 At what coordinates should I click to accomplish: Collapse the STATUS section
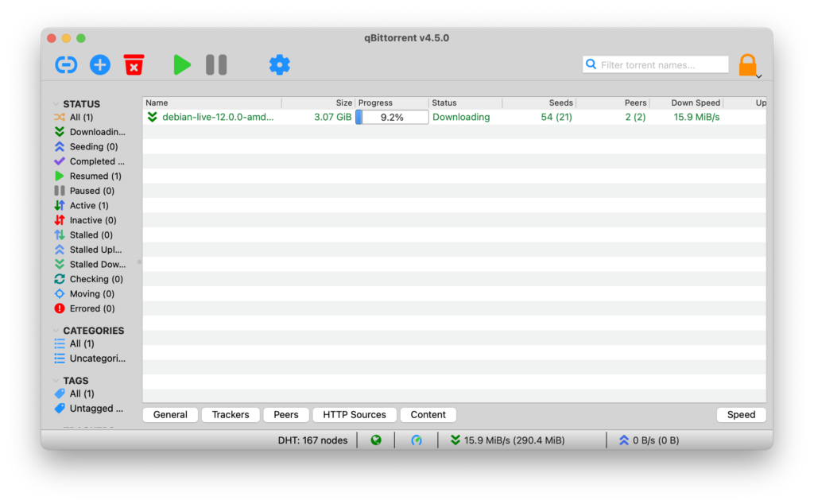56,104
